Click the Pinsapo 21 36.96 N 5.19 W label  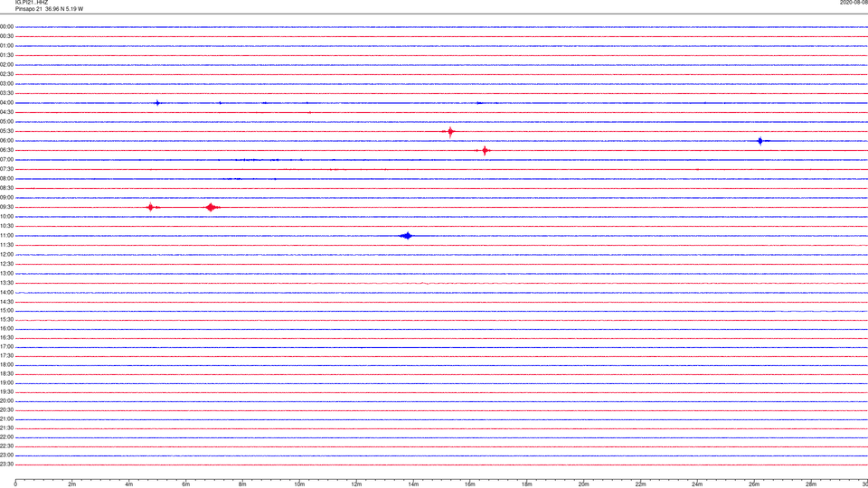tap(49, 9)
